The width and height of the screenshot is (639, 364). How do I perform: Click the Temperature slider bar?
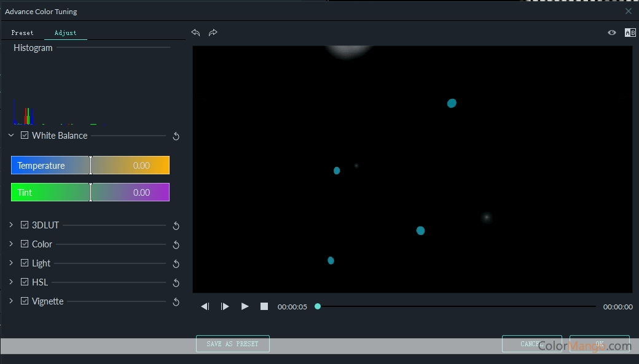[90, 166]
